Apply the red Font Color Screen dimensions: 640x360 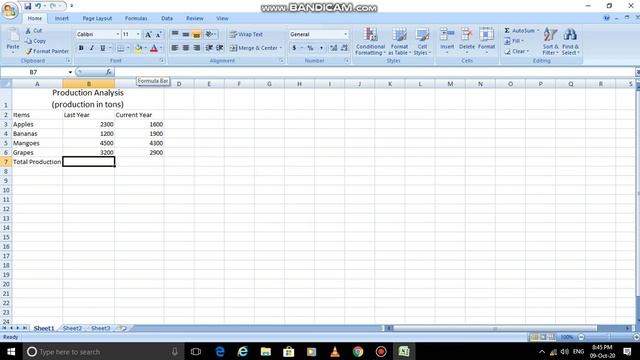click(154, 48)
